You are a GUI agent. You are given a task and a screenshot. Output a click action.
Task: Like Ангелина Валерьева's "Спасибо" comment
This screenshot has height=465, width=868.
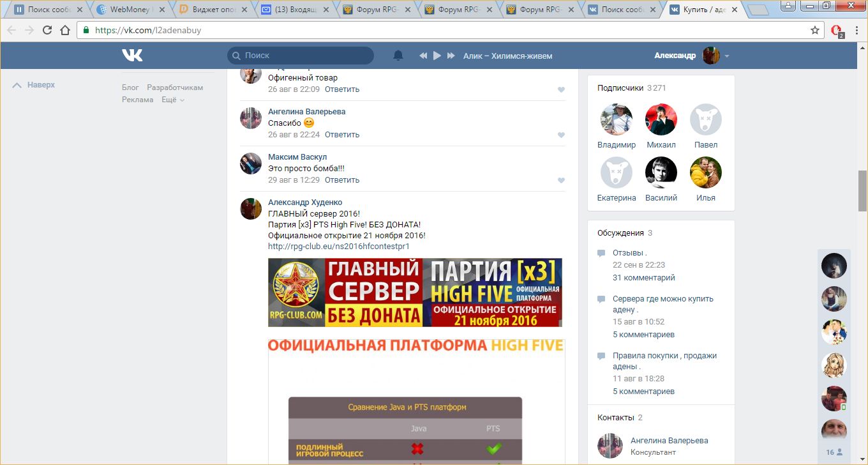561,135
